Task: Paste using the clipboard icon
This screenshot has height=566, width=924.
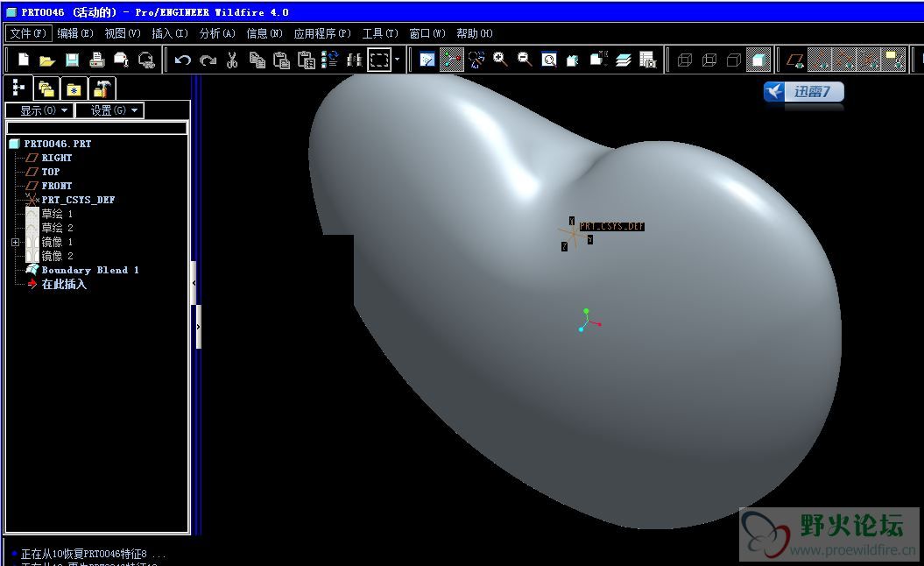Action: pos(282,60)
